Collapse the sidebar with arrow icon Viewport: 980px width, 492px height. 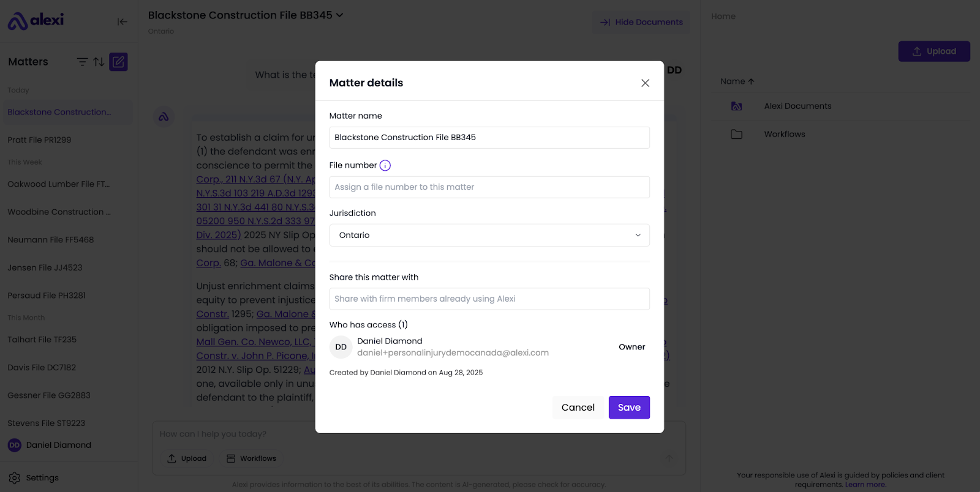123,21
